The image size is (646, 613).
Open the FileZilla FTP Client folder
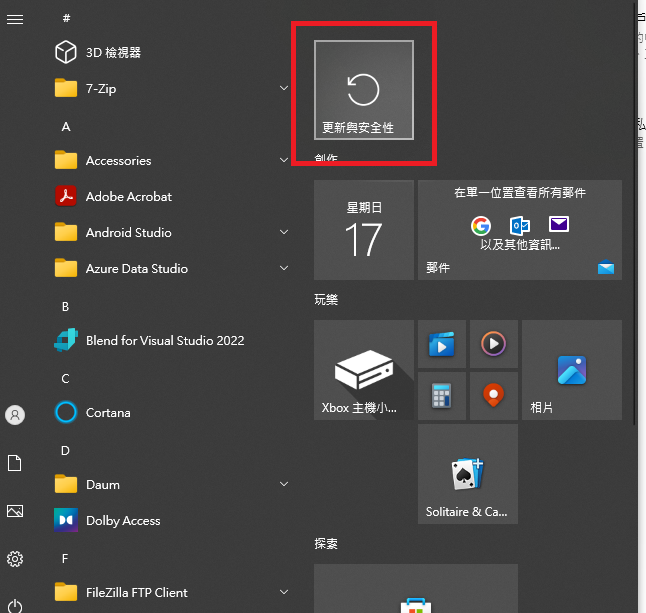[x=171, y=592]
